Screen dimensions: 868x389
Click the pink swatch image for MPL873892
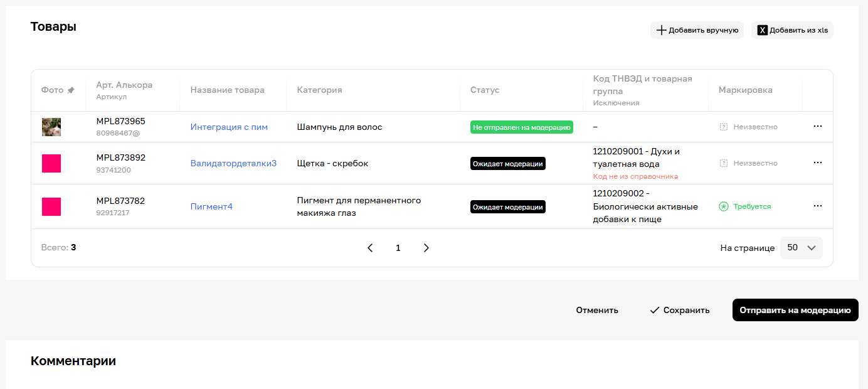[51, 163]
